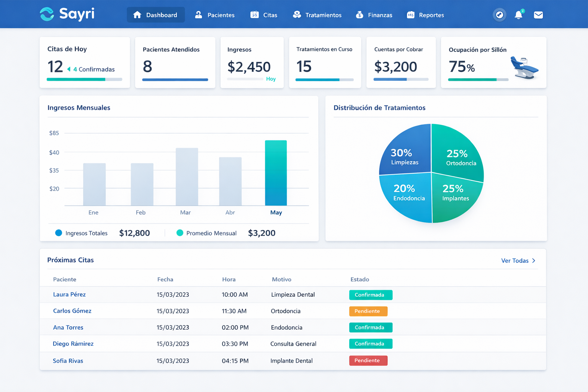Open the compass menu button in the header
Image resolution: width=588 pixels, height=392 pixels.
click(x=499, y=15)
